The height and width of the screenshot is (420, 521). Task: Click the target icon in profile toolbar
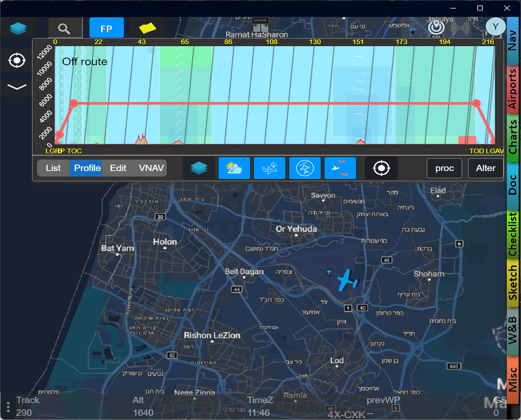point(381,168)
